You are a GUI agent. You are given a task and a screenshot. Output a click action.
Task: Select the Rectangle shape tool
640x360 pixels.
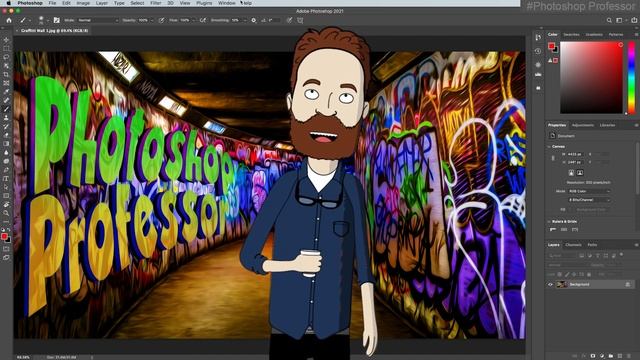pyautogui.click(x=6, y=196)
